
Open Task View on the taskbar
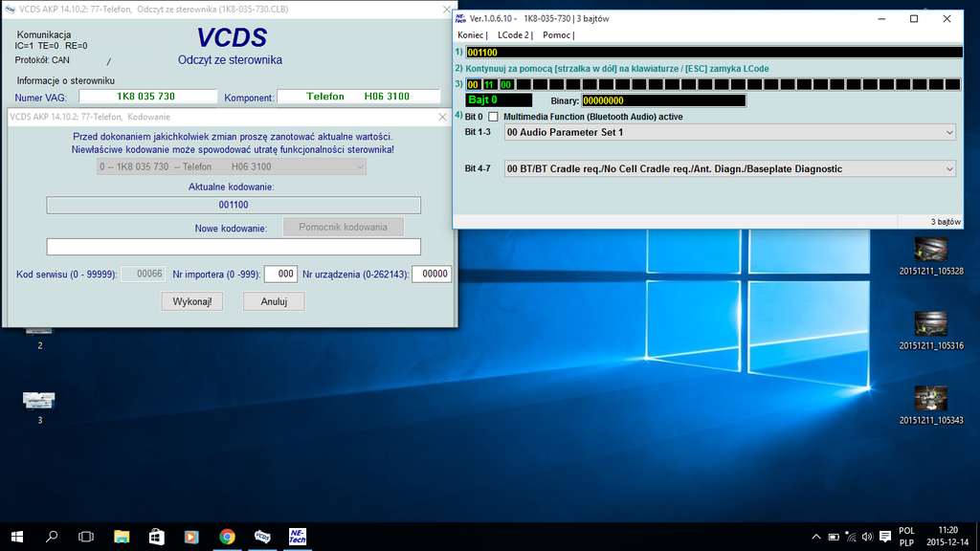click(86, 537)
